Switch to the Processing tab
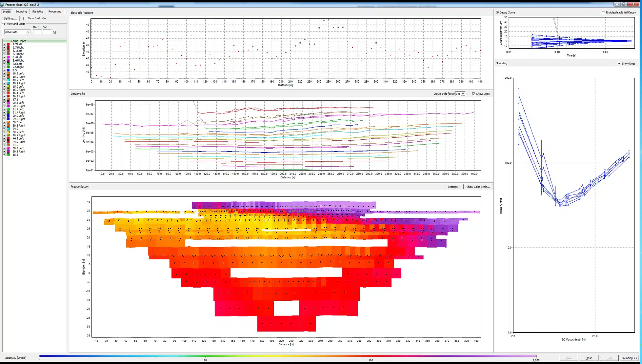 (x=55, y=11)
